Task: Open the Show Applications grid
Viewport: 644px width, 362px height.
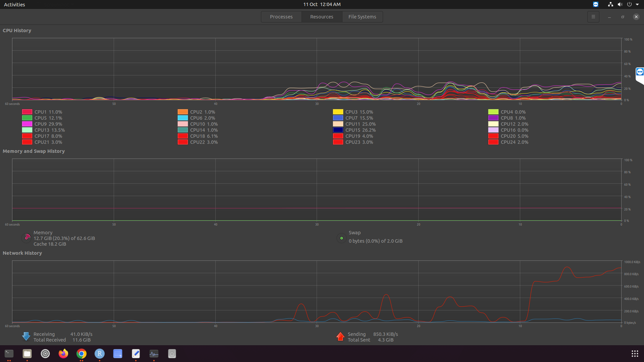Action: 635,354
